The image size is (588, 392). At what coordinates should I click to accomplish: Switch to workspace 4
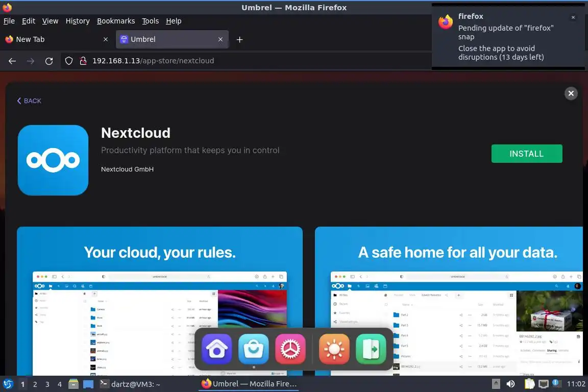[60, 384]
